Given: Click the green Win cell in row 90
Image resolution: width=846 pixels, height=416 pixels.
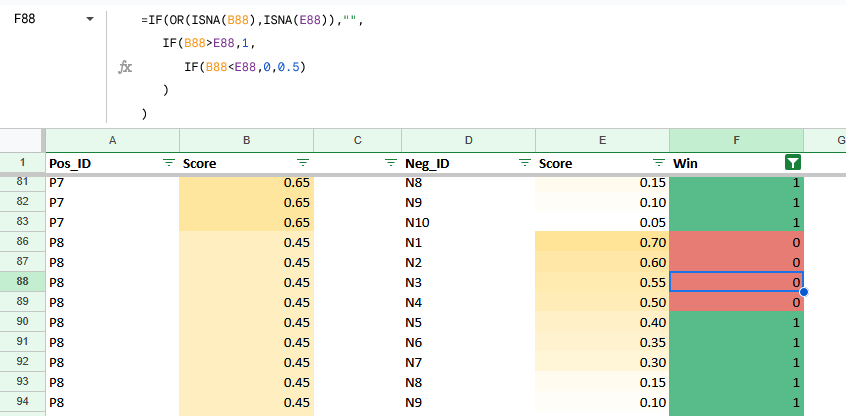Looking at the screenshot, I should [x=736, y=322].
